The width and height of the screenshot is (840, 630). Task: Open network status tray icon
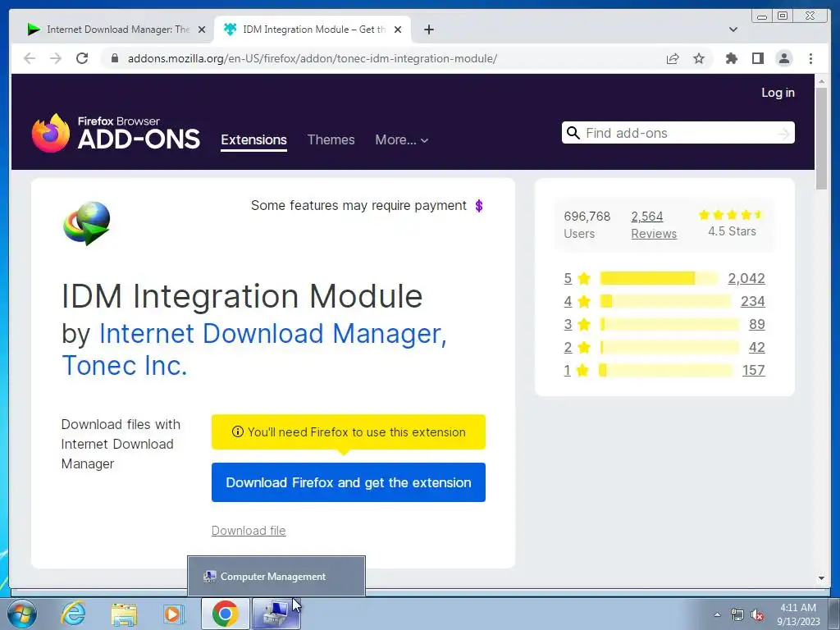[x=737, y=614]
